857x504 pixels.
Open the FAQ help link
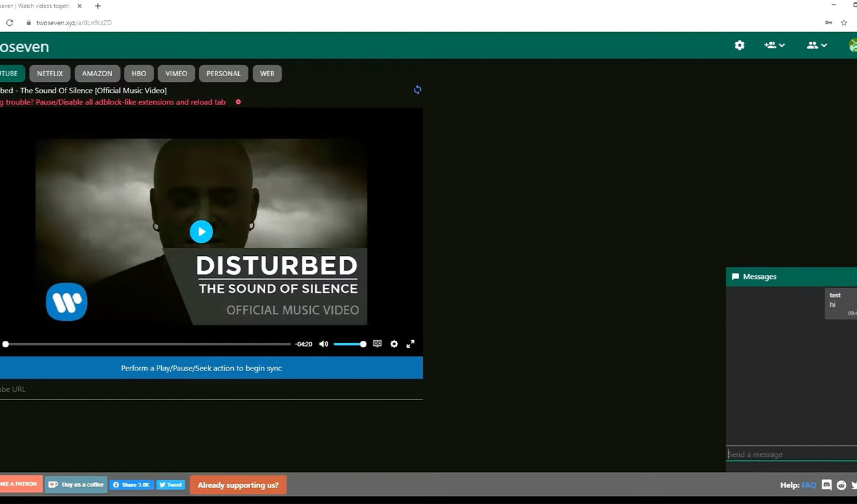click(x=809, y=485)
